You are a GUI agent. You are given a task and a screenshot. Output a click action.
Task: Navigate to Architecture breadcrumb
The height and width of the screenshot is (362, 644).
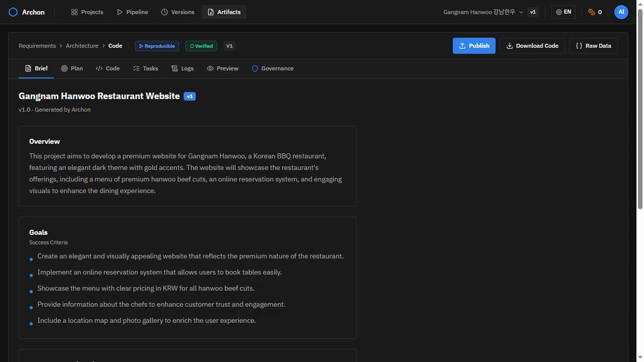coord(82,46)
